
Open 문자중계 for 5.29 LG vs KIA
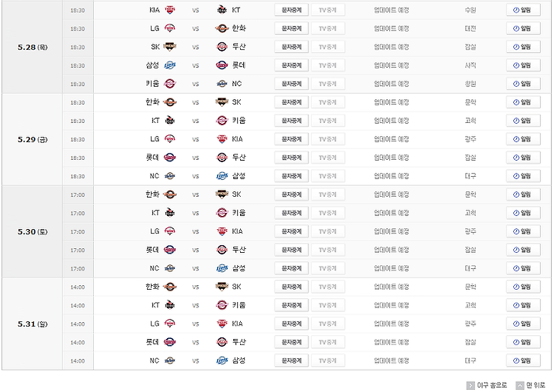click(292, 139)
